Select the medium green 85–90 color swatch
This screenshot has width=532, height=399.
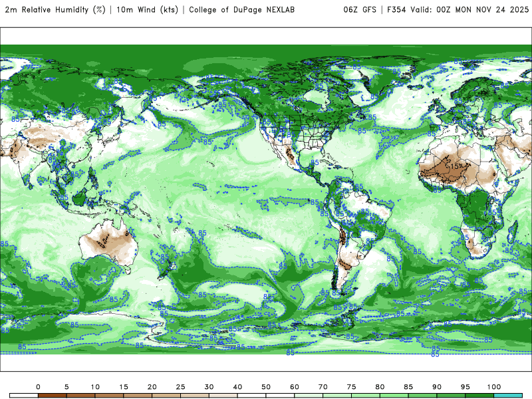(423, 396)
